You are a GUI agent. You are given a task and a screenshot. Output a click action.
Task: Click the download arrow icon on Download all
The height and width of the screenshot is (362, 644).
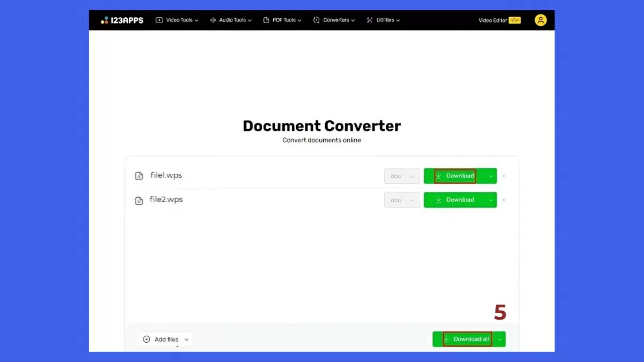point(446,339)
